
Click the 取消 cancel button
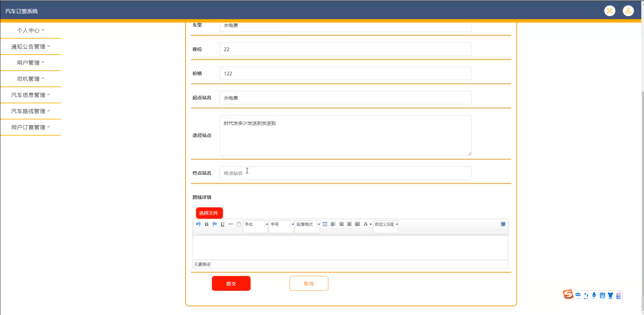click(309, 283)
